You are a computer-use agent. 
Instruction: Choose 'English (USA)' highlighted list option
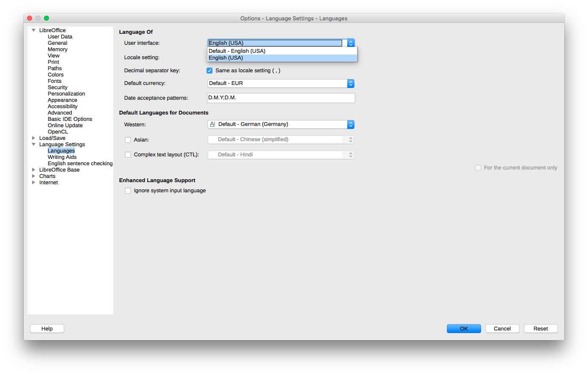point(282,58)
